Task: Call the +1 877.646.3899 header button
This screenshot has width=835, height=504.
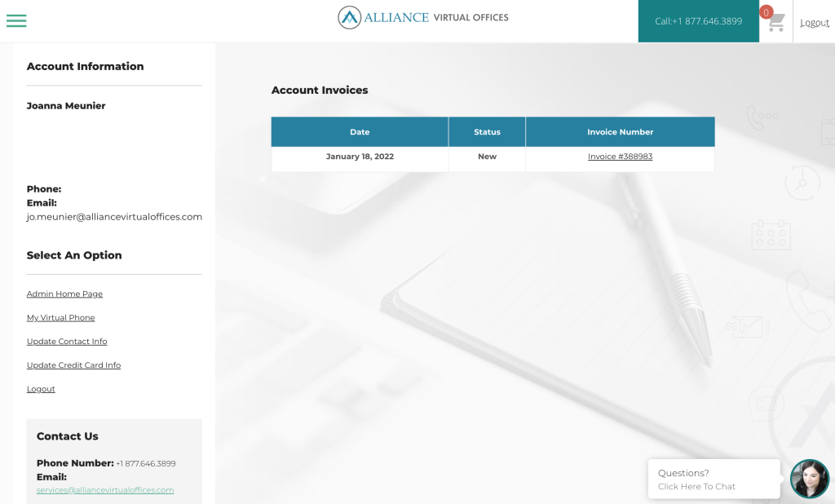Action: point(698,21)
